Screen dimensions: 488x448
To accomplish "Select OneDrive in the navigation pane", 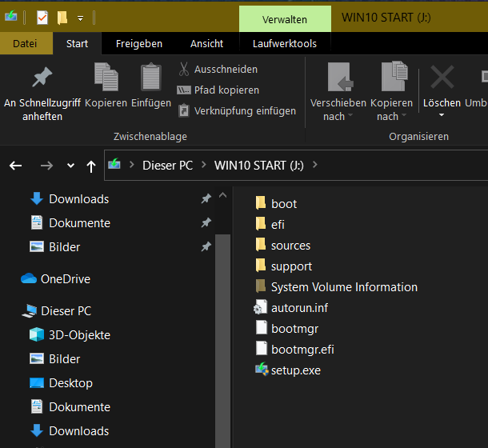I will tap(55, 279).
